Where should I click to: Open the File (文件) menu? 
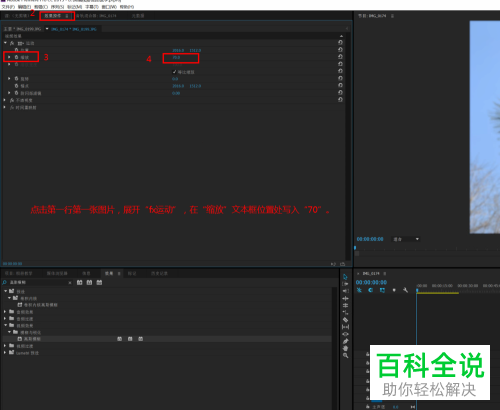pyautogui.click(x=8, y=7)
